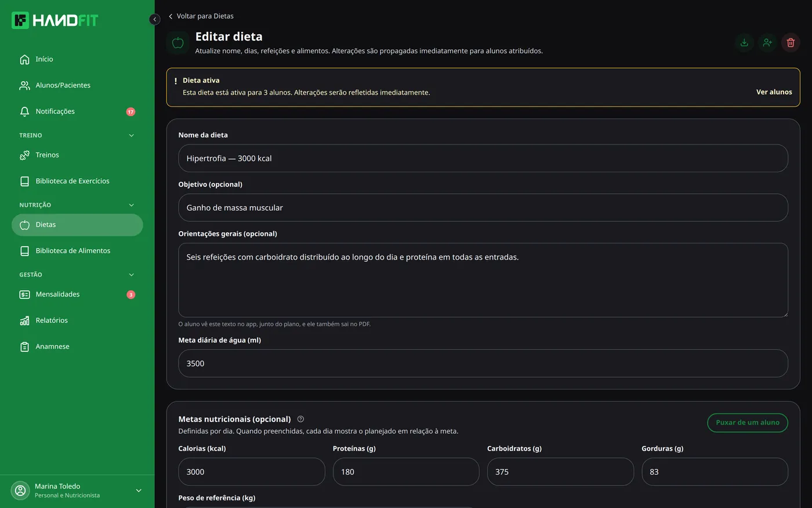The width and height of the screenshot is (812, 508).
Task: Collapse the GESTÃO section chevron
Action: [131, 275]
